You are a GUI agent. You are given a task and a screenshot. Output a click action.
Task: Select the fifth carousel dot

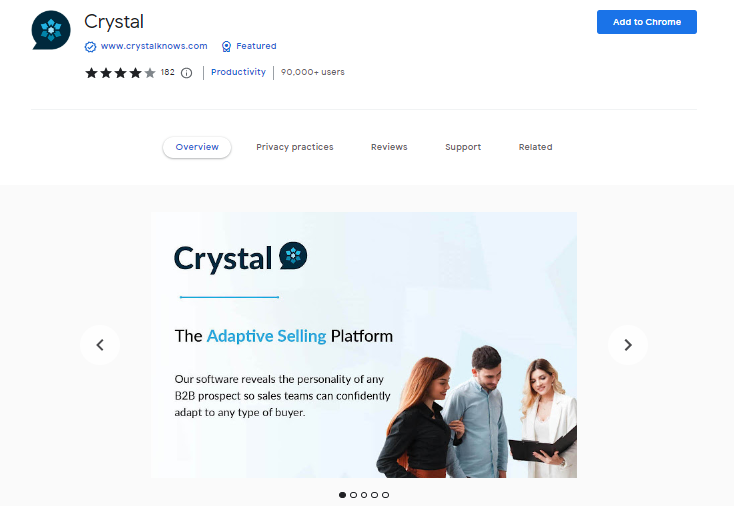385,495
